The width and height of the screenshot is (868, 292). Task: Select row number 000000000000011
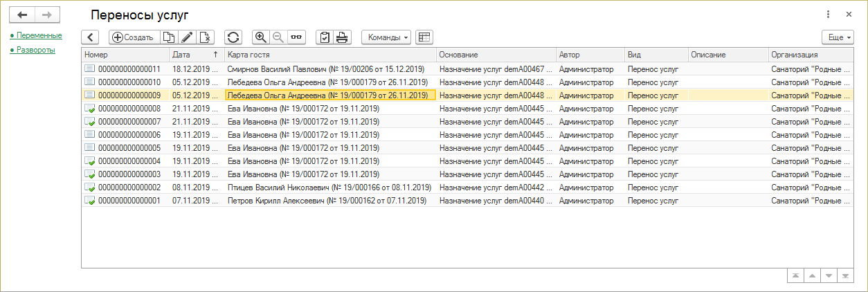[467, 69]
